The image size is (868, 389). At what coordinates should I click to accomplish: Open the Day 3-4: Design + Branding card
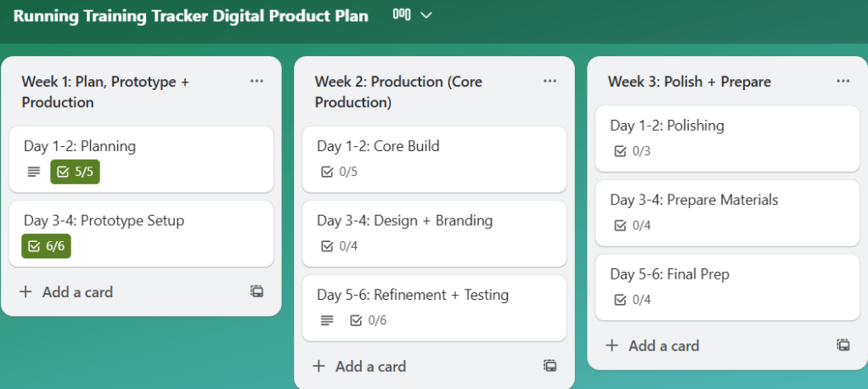(x=404, y=221)
